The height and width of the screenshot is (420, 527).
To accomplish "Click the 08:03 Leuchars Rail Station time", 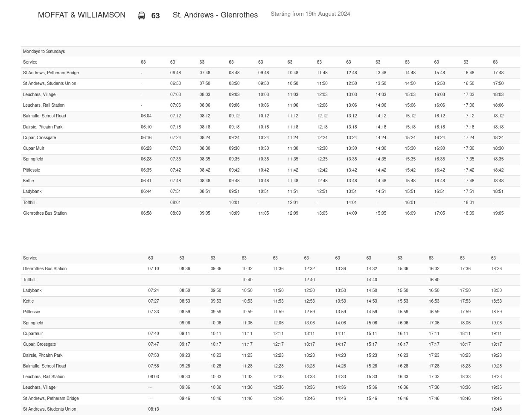I will [x=154, y=377].
